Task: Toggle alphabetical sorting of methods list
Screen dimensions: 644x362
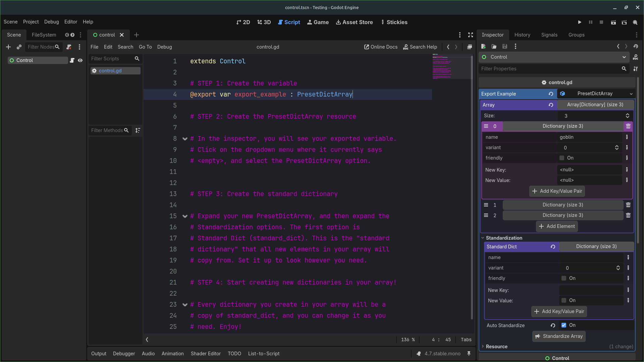Action: [x=138, y=130]
